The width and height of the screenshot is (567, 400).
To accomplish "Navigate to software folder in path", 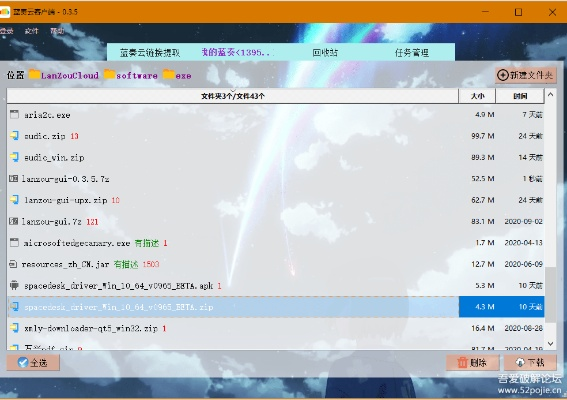I will click(x=137, y=75).
